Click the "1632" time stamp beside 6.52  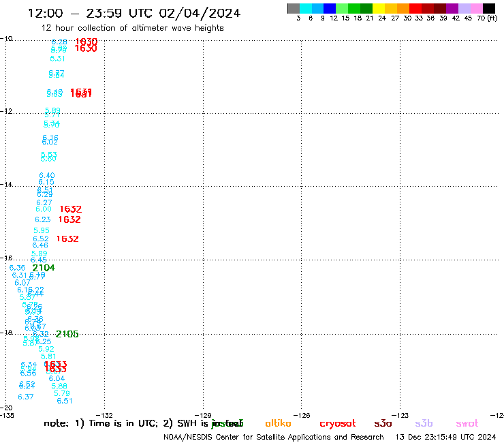[67, 239]
